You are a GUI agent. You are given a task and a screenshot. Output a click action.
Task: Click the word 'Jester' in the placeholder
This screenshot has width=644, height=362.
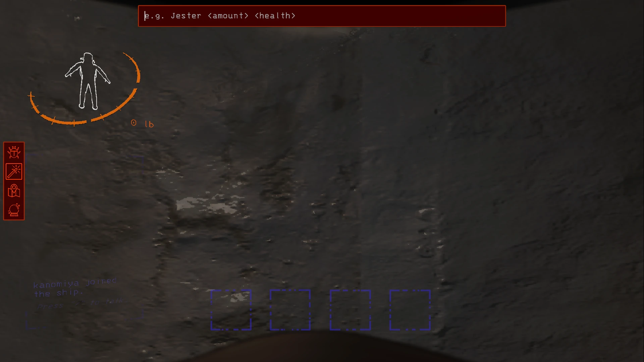pos(186,16)
